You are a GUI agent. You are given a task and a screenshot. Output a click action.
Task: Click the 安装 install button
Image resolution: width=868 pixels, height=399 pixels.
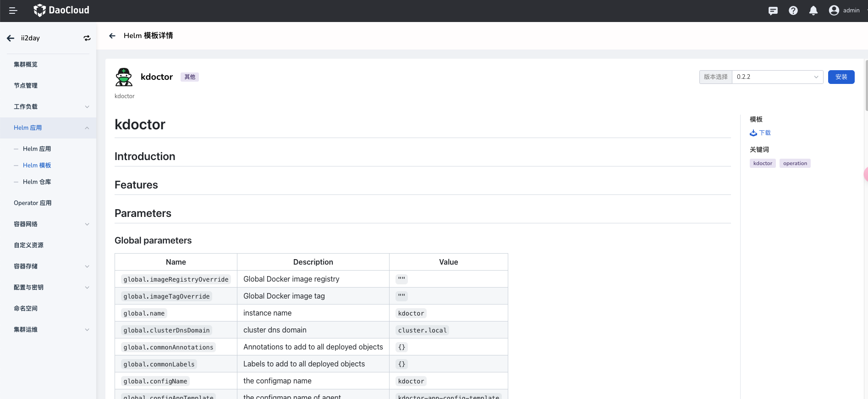(841, 77)
